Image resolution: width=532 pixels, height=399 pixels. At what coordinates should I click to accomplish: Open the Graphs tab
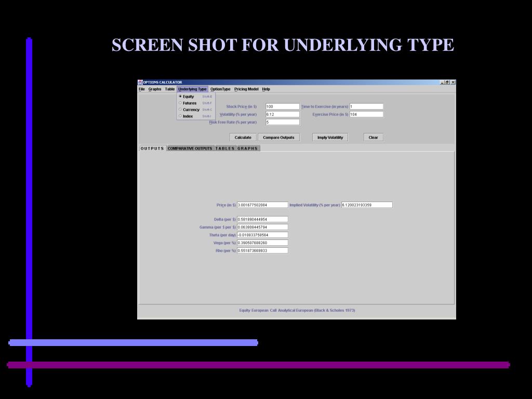point(248,149)
